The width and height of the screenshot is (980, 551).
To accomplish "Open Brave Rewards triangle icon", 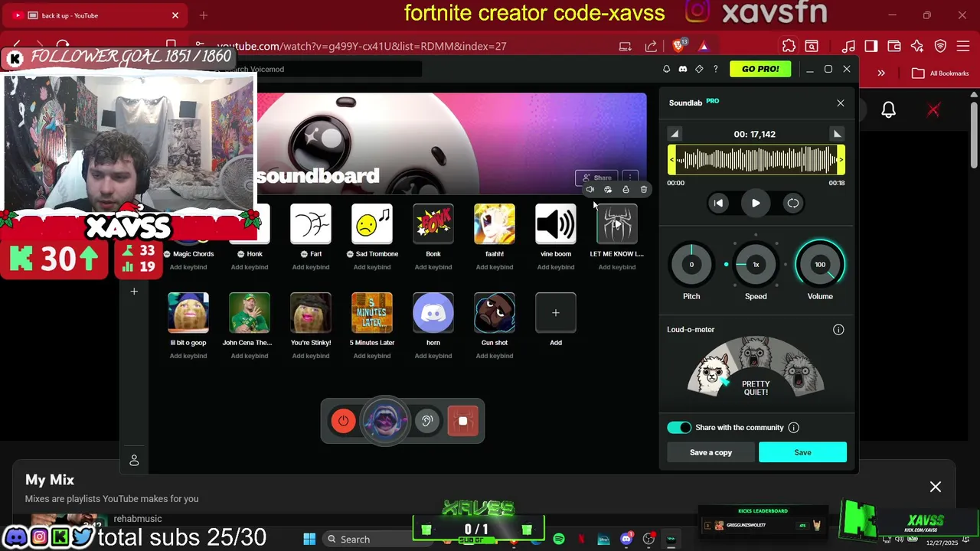I will pyautogui.click(x=704, y=46).
